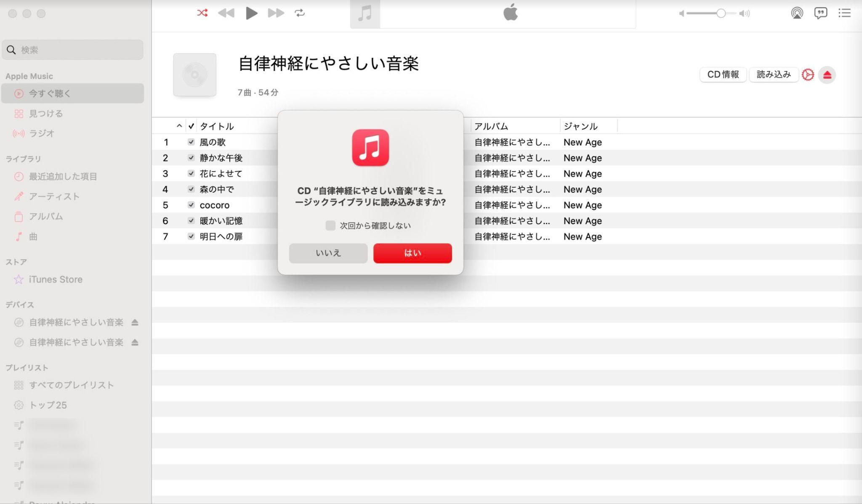Uncheck the 明日への扉 track checkbox
Image resolution: width=862 pixels, height=504 pixels.
(191, 236)
